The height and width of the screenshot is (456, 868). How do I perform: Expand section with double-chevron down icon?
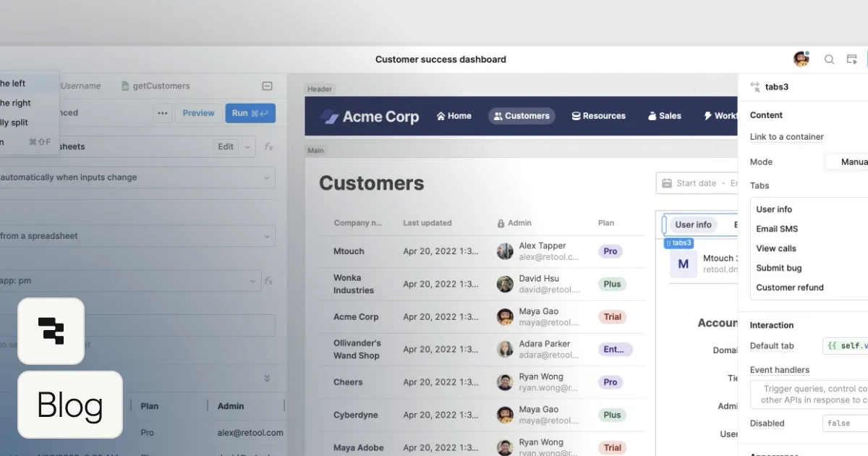[x=267, y=378]
